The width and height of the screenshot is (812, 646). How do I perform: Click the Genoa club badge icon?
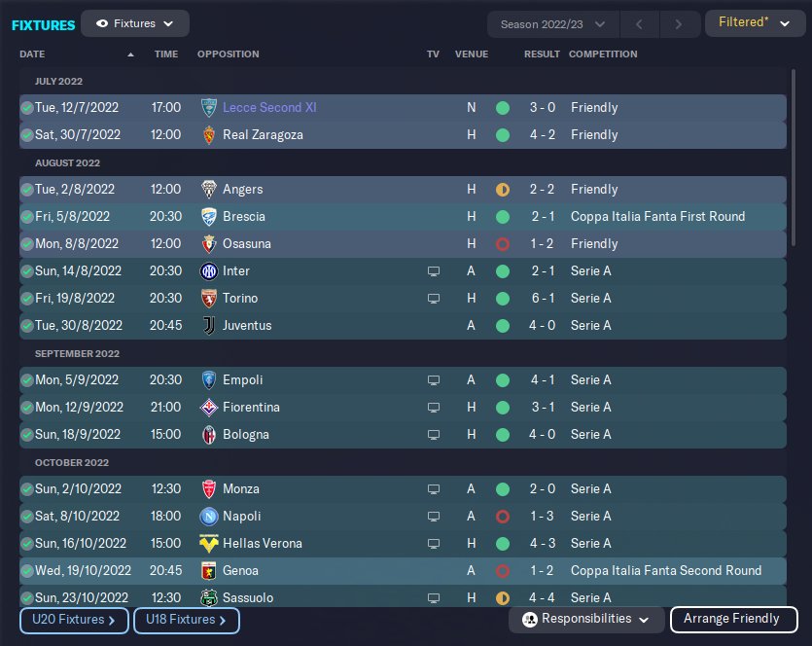[208, 570]
